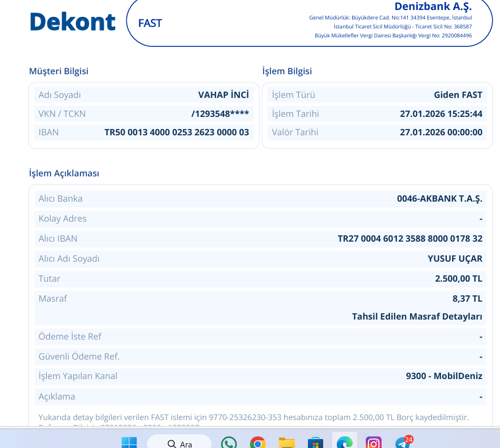Viewport: 500px width, 448px height.
Task: Click the Güvenli Ödeme Ref. label
Action: [x=79, y=356]
